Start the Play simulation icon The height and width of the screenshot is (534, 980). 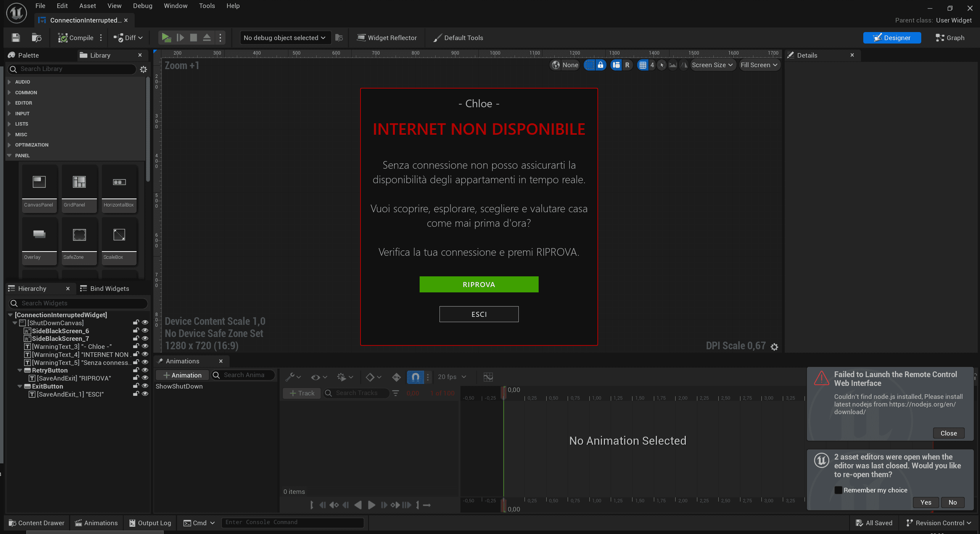[166, 38]
